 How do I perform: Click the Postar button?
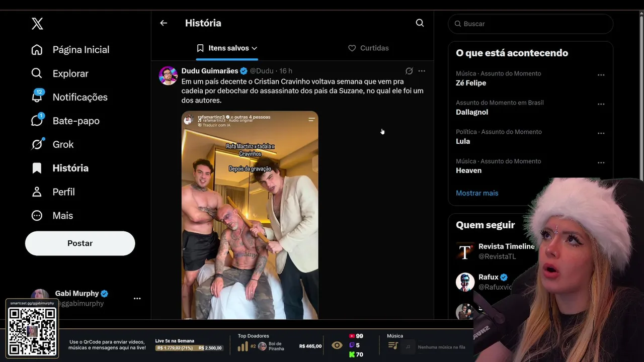pyautogui.click(x=80, y=243)
